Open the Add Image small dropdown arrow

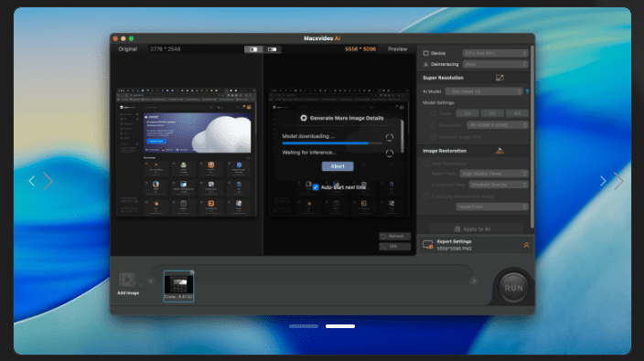(x=141, y=285)
